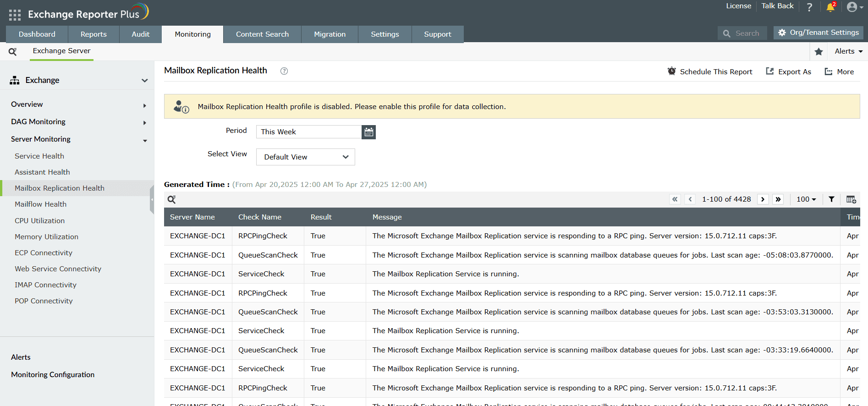The width and height of the screenshot is (868, 406).
Task: Open the Alerts dropdown in top right
Action: pyautogui.click(x=849, y=51)
